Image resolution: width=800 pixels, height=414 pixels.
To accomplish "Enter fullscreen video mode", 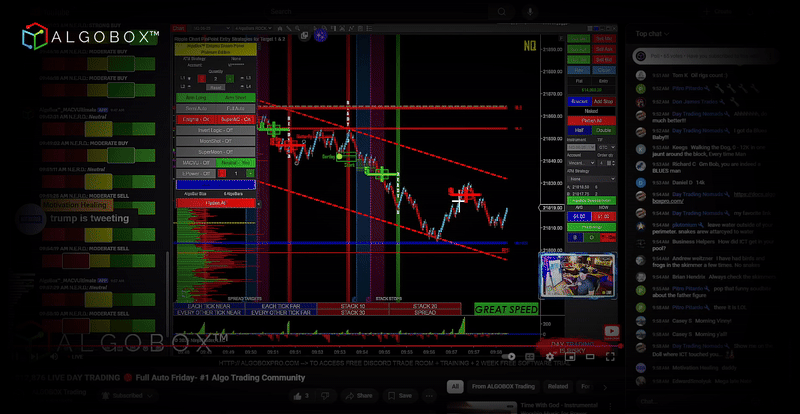I will pyautogui.click(x=608, y=356).
